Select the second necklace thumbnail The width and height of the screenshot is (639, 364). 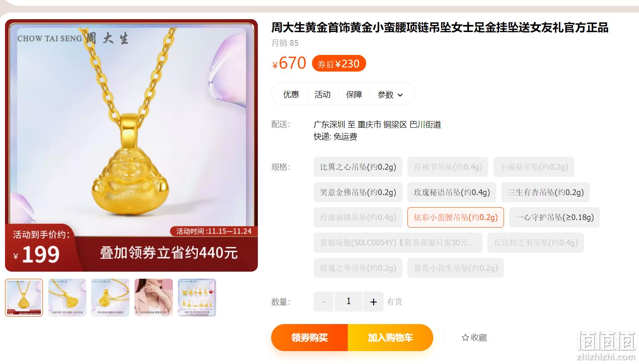pos(67,297)
